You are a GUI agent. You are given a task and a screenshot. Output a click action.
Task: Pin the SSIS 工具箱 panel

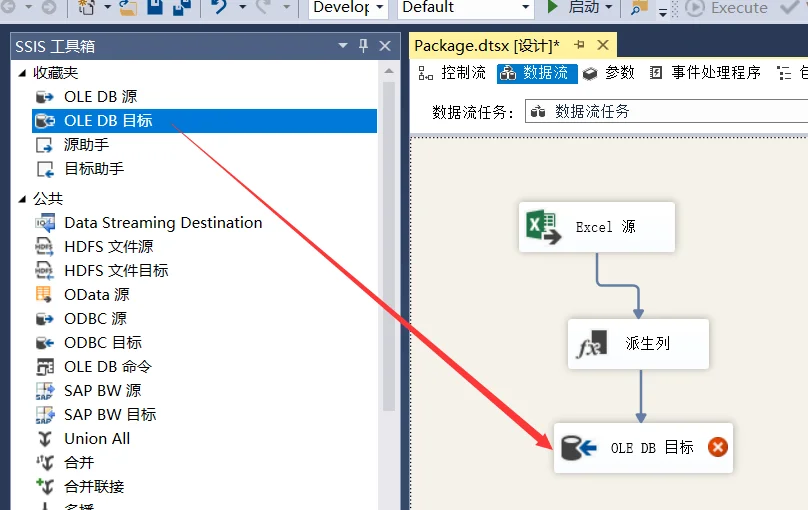363,46
